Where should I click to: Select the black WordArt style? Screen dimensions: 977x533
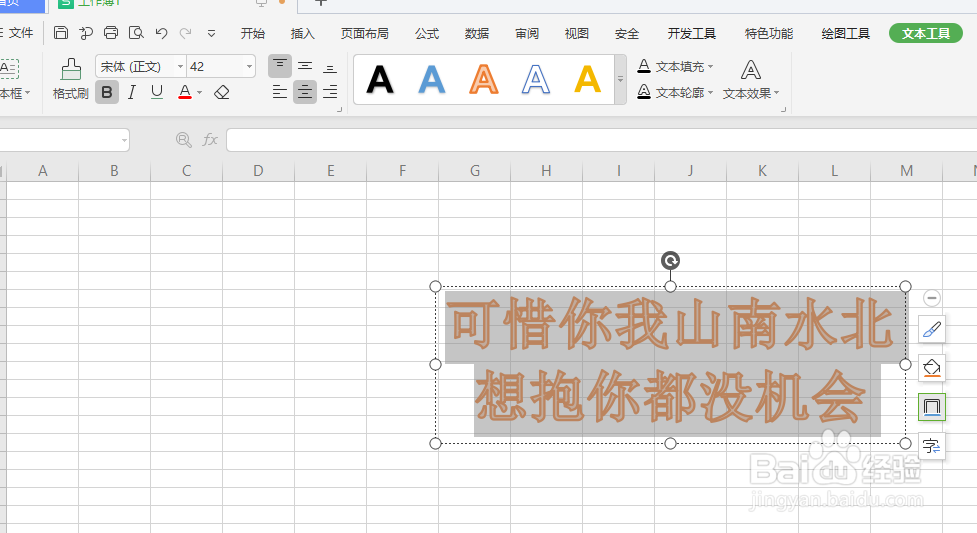click(x=380, y=80)
